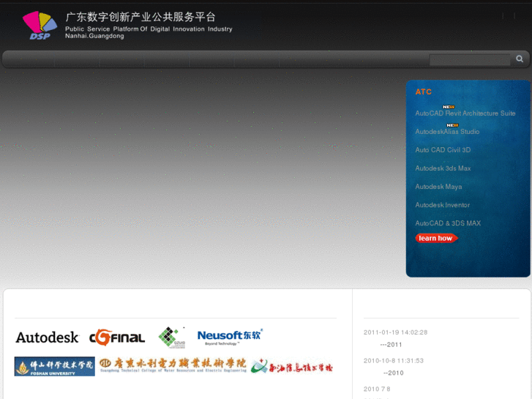Image resolution: width=532 pixels, height=399 pixels.
Task: Open Auto CAD Civil 3D link
Action: (443, 150)
